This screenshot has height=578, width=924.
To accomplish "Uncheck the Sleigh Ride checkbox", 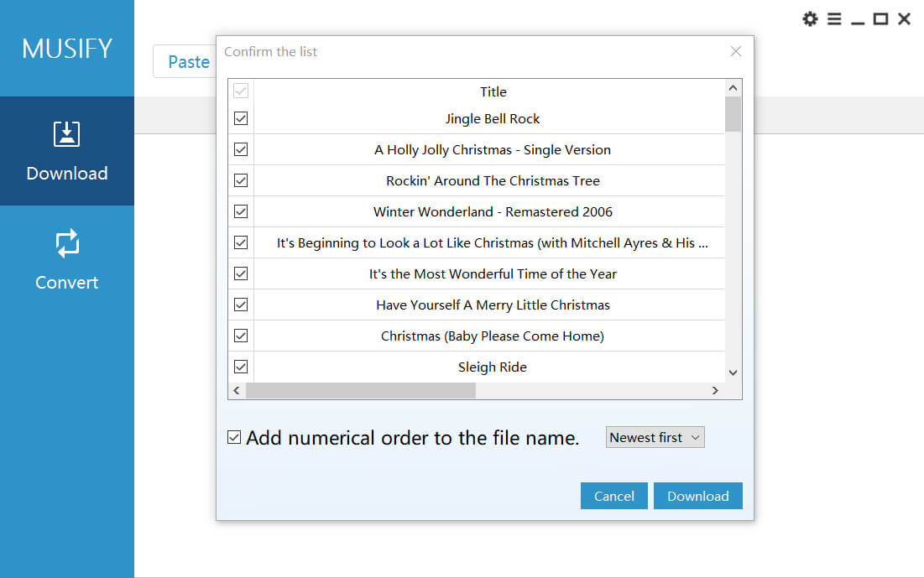I will pos(240,367).
